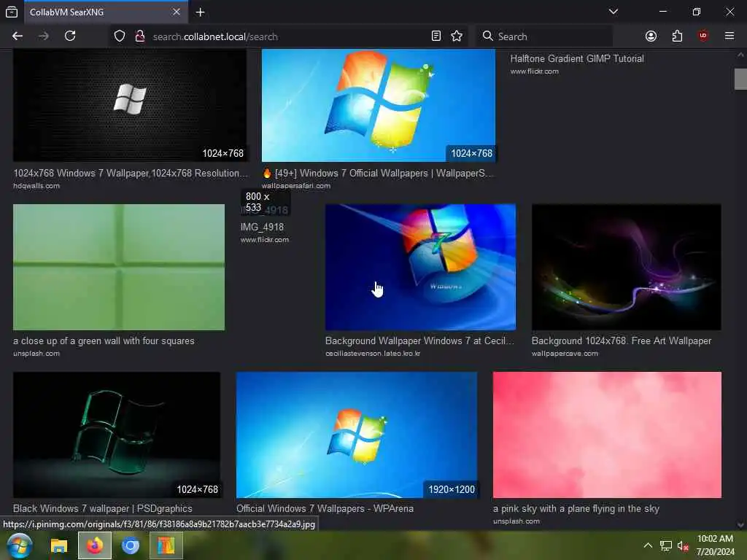Screen dimensions: 747x560
Task: Click the IMG_4918 result title
Action: coord(262,227)
